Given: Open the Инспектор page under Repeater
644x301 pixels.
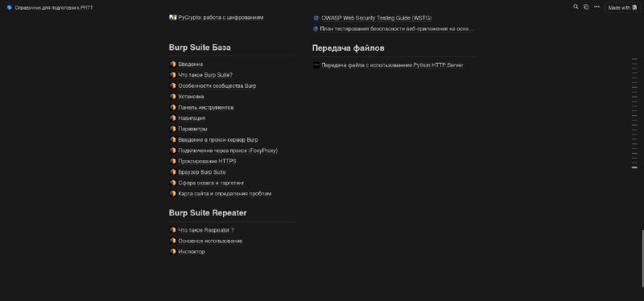Looking at the screenshot, I should coord(192,251).
